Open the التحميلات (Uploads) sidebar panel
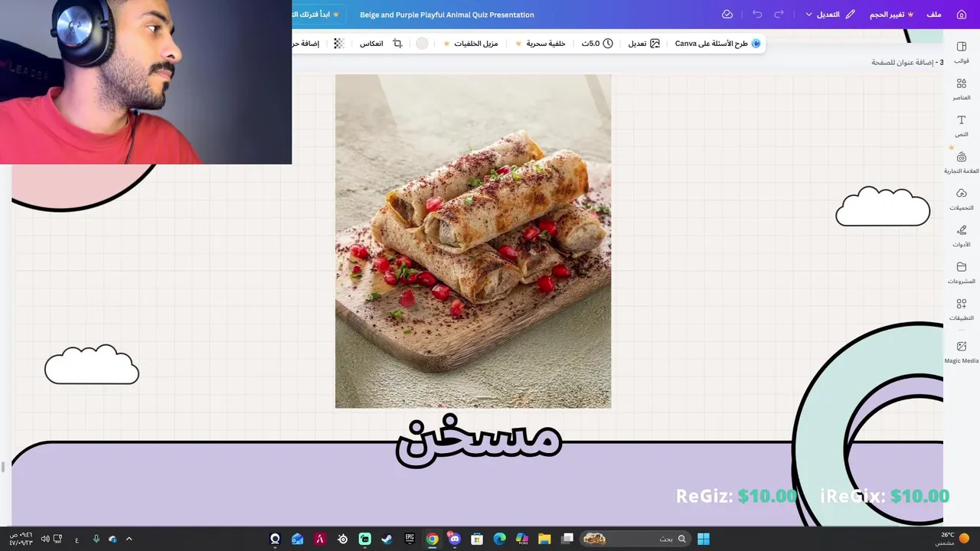Image resolution: width=980 pixels, height=551 pixels. click(x=962, y=199)
